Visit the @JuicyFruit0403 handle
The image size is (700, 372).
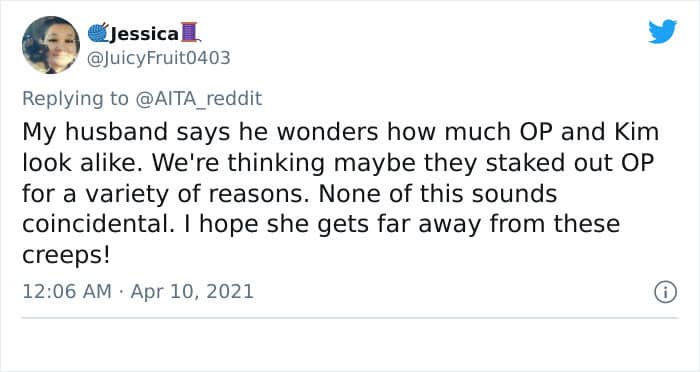[x=159, y=58]
